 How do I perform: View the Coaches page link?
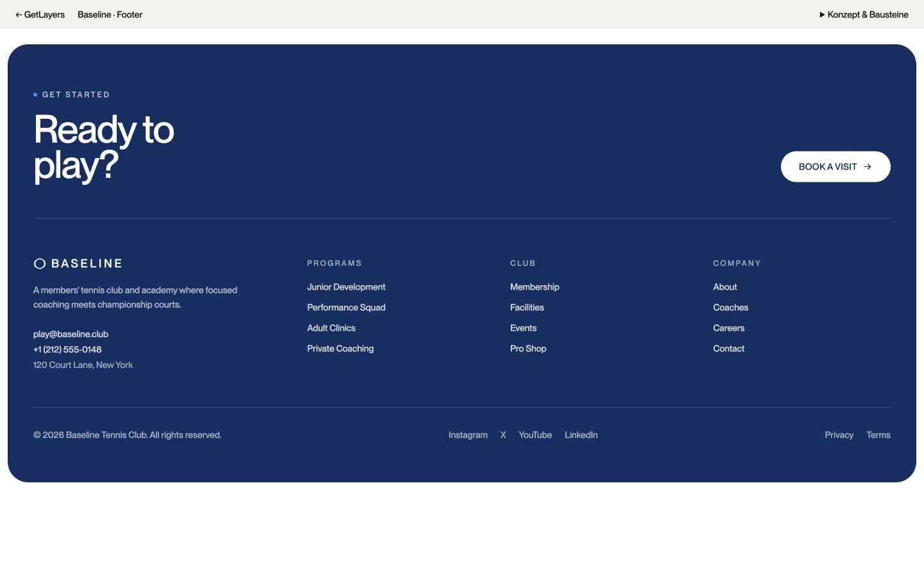point(731,308)
